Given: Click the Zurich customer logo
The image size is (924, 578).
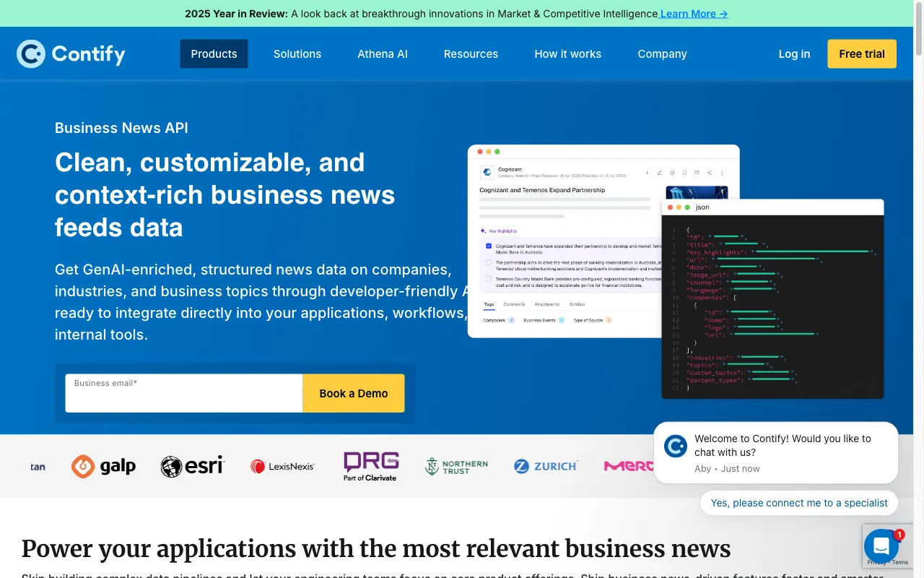Looking at the screenshot, I should (x=546, y=467).
